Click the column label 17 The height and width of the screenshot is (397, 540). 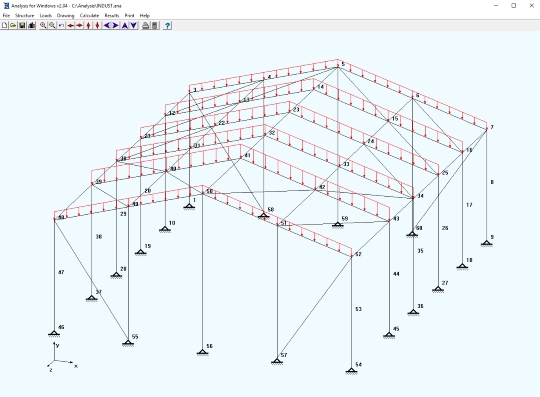[469, 205]
